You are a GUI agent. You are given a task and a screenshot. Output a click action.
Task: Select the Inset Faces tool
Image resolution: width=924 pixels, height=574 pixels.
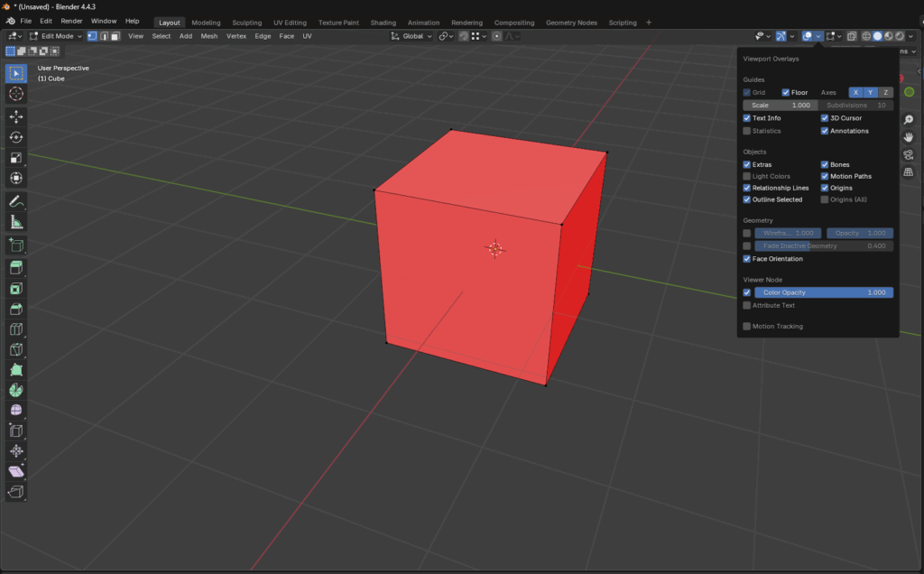coord(16,288)
